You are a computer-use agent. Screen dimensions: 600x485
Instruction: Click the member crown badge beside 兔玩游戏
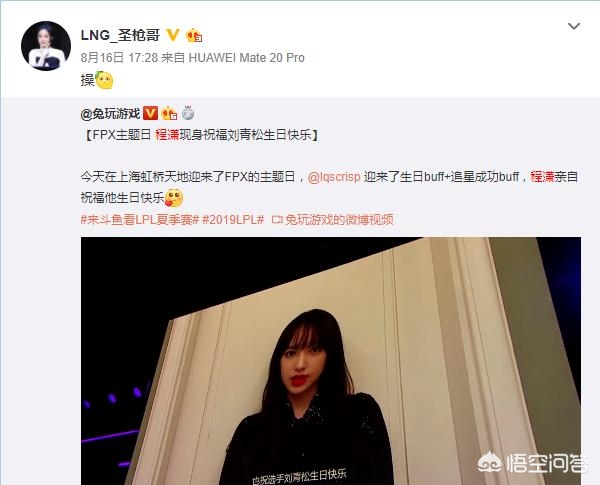click(169, 113)
